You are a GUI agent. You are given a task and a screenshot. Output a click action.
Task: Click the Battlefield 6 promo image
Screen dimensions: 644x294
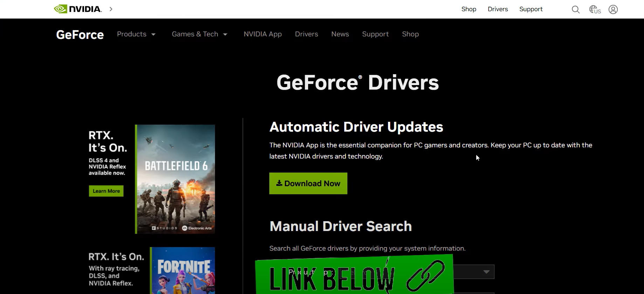175,179
